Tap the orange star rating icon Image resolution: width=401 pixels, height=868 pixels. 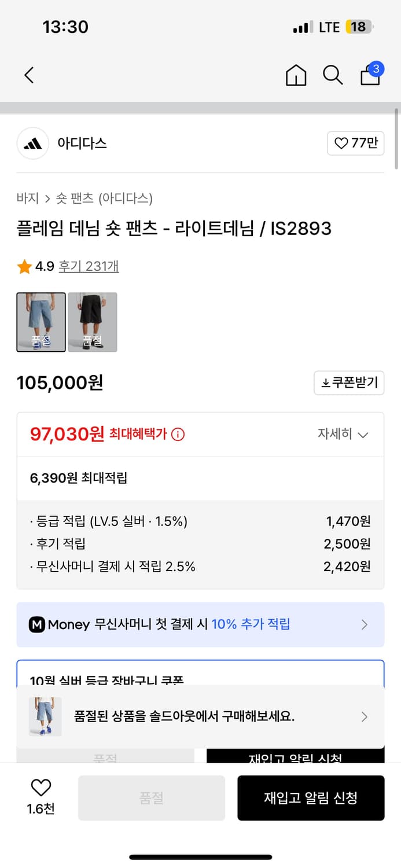24,267
